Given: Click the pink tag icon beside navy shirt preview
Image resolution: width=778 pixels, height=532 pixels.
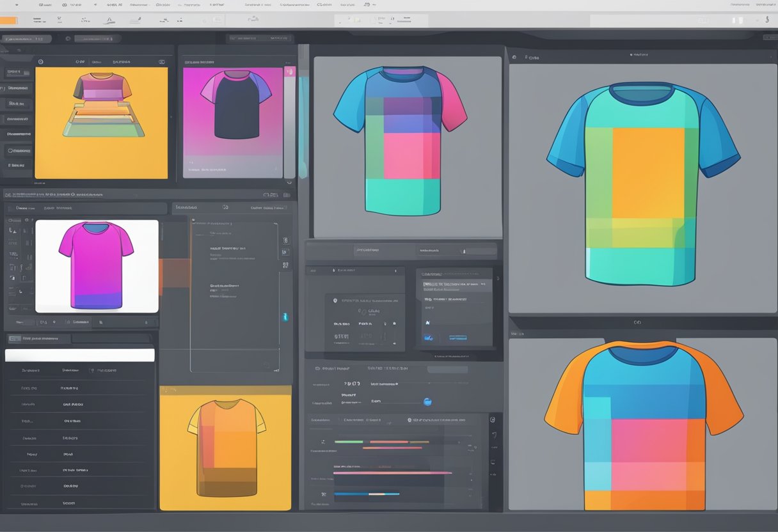Looking at the screenshot, I should 289,72.
